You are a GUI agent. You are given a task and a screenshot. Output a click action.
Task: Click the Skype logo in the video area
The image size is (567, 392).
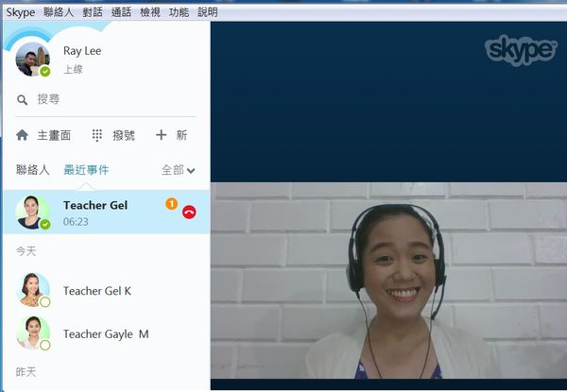[521, 50]
